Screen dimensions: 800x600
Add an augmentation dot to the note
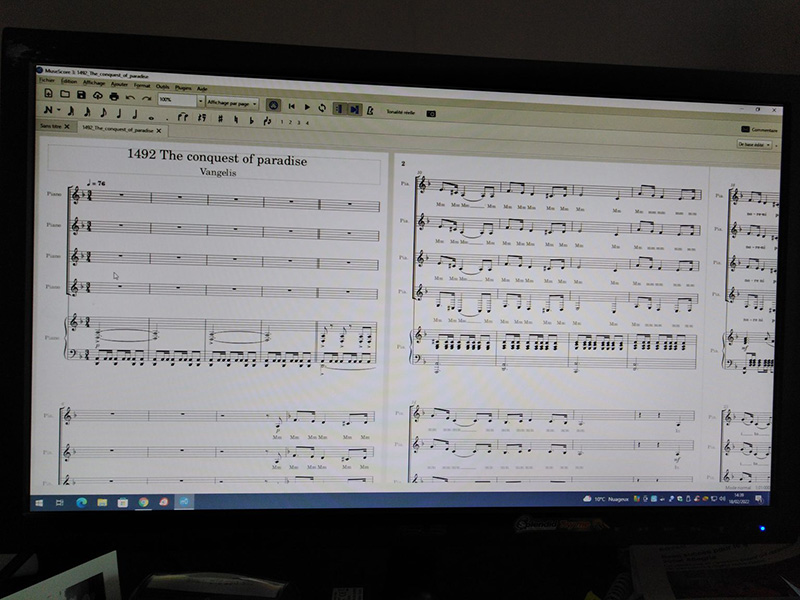point(167,119)
